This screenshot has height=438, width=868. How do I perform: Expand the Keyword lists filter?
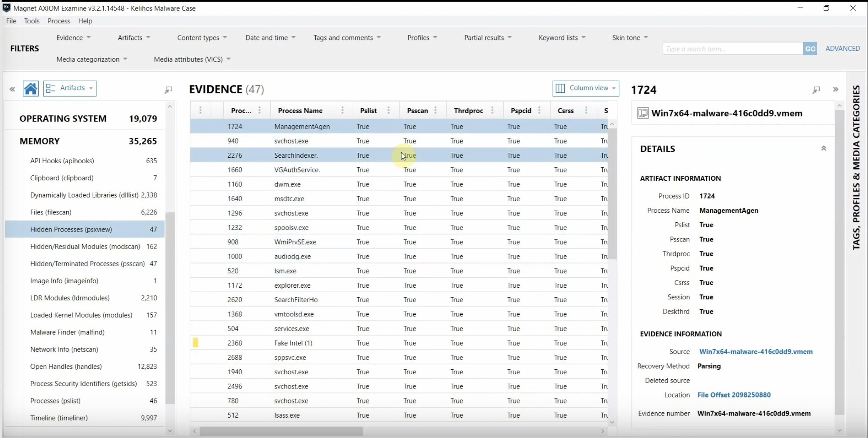tap(562, 37)
